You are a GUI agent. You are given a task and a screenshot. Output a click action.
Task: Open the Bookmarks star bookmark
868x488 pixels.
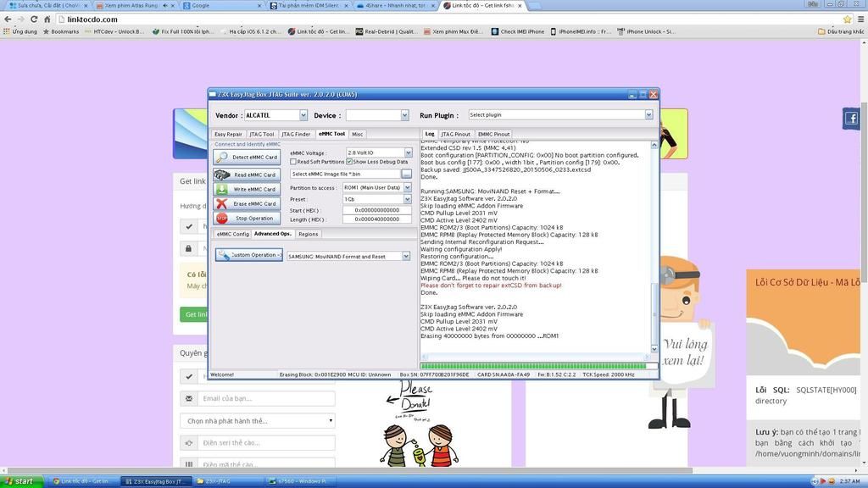click(61, 31)
